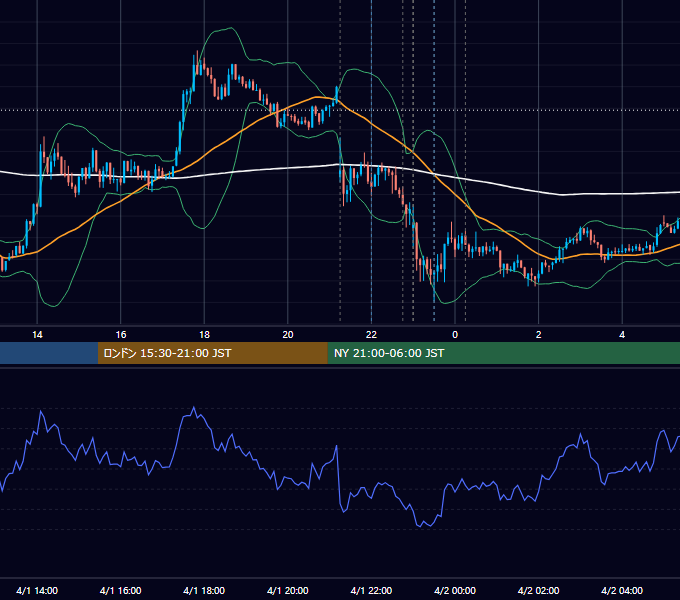
Task: Click the 4/1 20:00 label on oscillator axis
Action: click(288, 590)
